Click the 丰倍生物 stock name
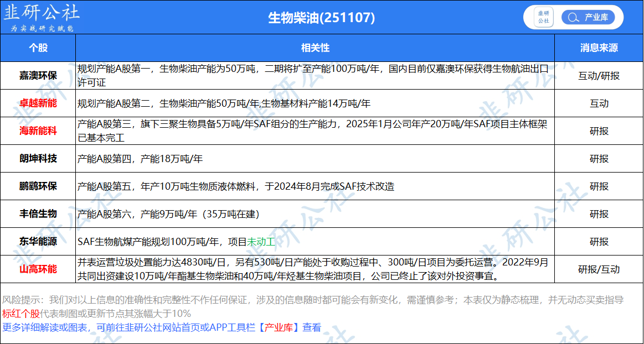Screen dimensions: 644x344 (x=38, y=214)
